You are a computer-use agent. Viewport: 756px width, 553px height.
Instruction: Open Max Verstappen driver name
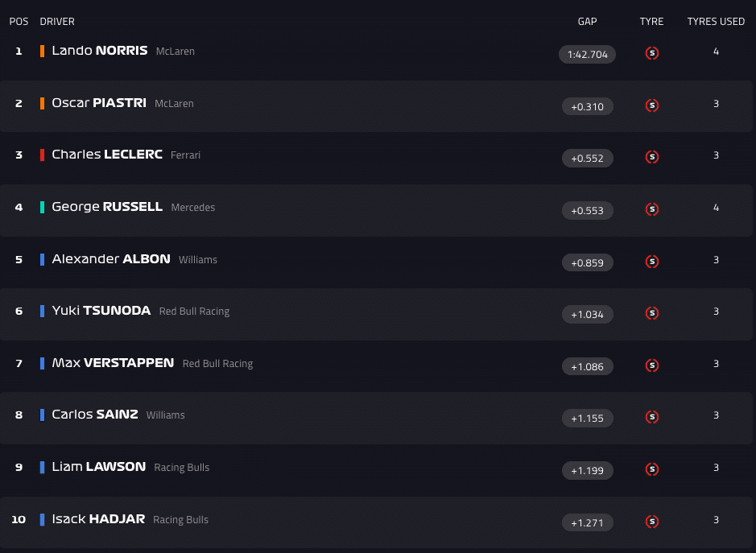click(113, 363)
